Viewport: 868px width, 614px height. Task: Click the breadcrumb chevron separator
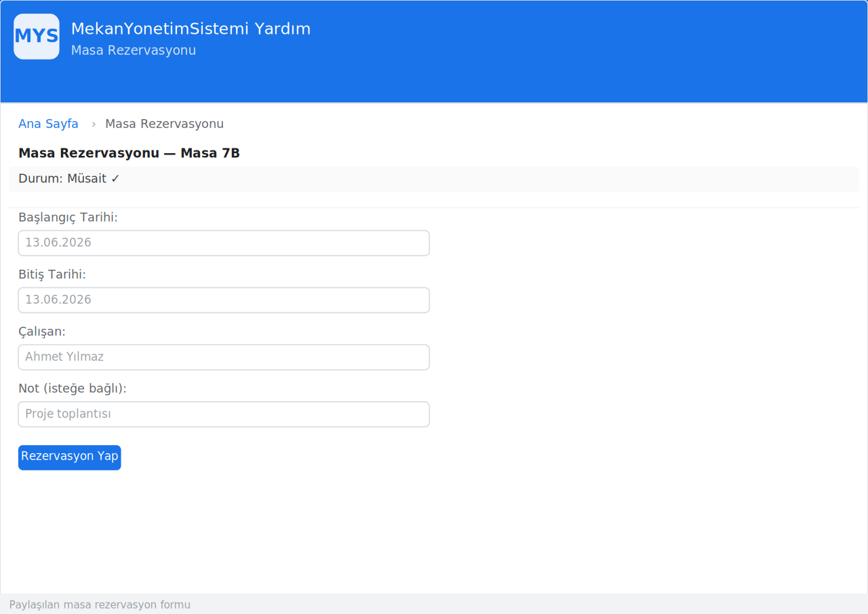click(94, 124)
